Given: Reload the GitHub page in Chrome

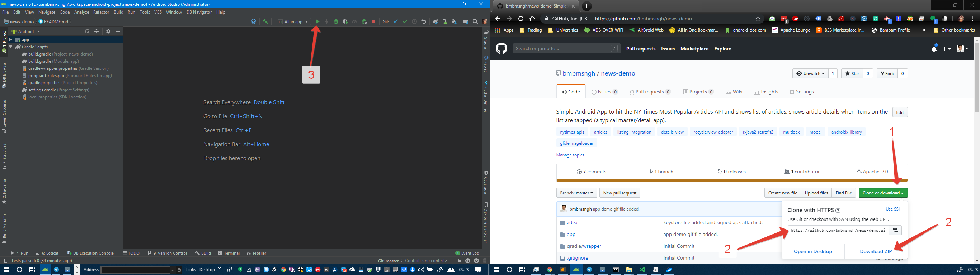Looking at the screenshot, I should (x=521, y=19).
